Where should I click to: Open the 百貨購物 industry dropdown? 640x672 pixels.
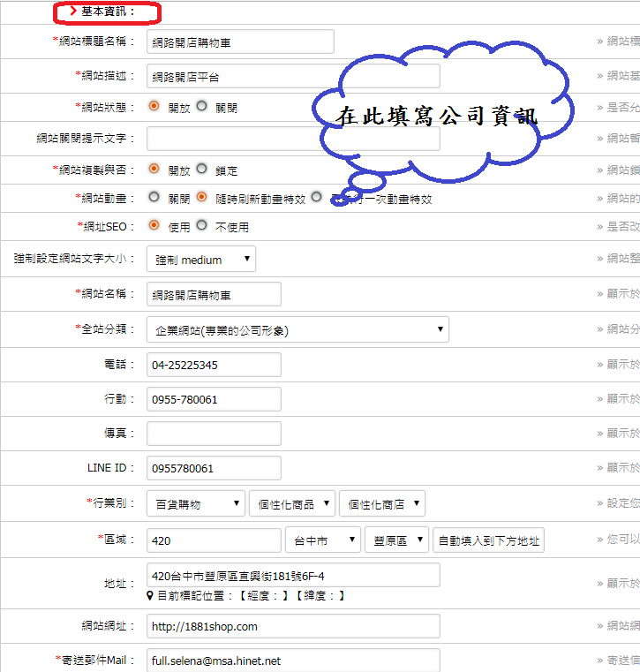pyautogui.click(x=196, y=504)
